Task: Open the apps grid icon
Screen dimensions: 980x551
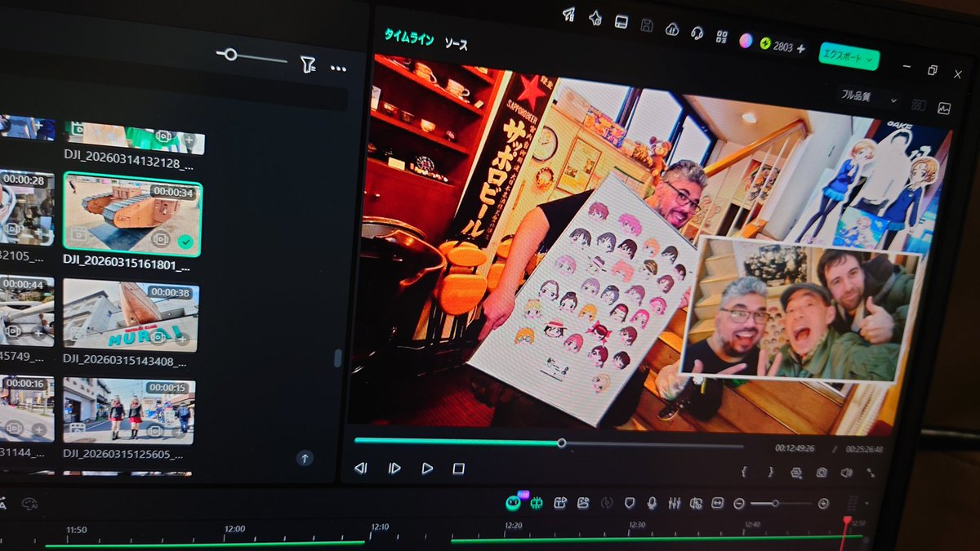Action: [x=722, y=36]
